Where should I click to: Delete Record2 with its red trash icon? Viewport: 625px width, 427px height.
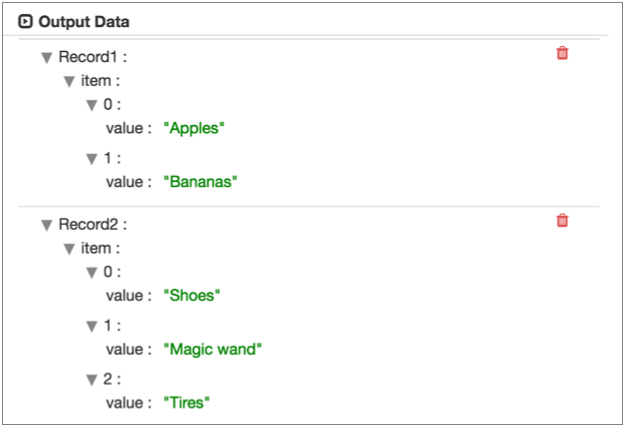(x=562, y=220)
